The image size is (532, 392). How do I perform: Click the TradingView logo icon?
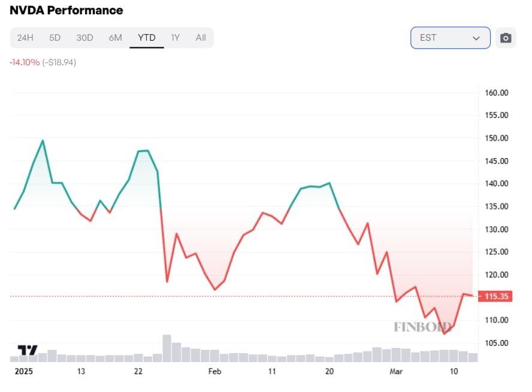28,351
